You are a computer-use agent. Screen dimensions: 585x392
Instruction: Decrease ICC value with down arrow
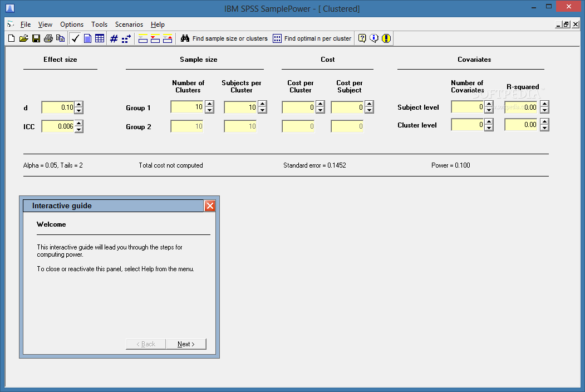(x=78, y=130)
